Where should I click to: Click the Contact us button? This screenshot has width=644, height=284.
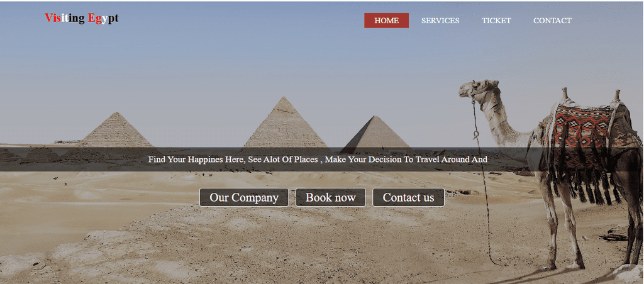pos(408,197)
